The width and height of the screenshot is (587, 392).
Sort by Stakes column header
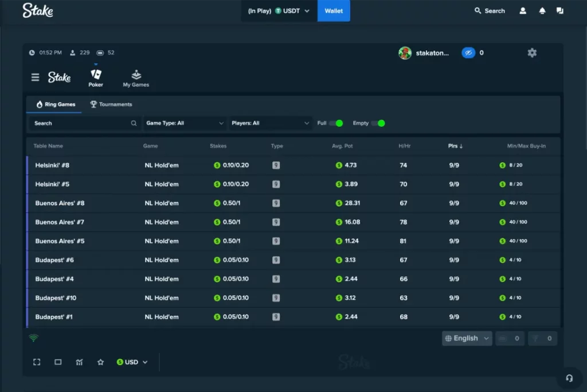[218, 146]
